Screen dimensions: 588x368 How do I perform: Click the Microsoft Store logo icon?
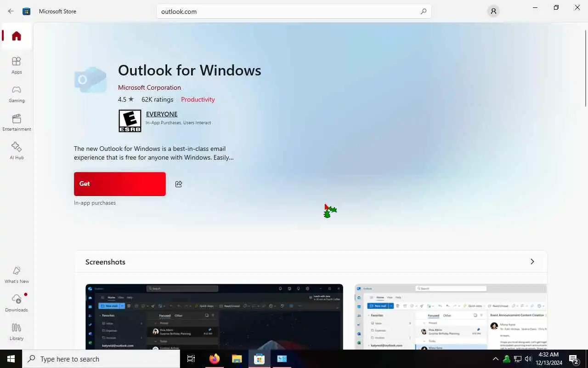pyautogui.click(x=27, y=11)
